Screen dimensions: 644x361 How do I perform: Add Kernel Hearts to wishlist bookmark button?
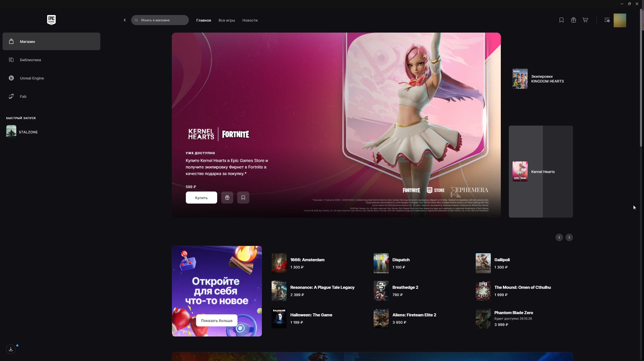(243, 198)
